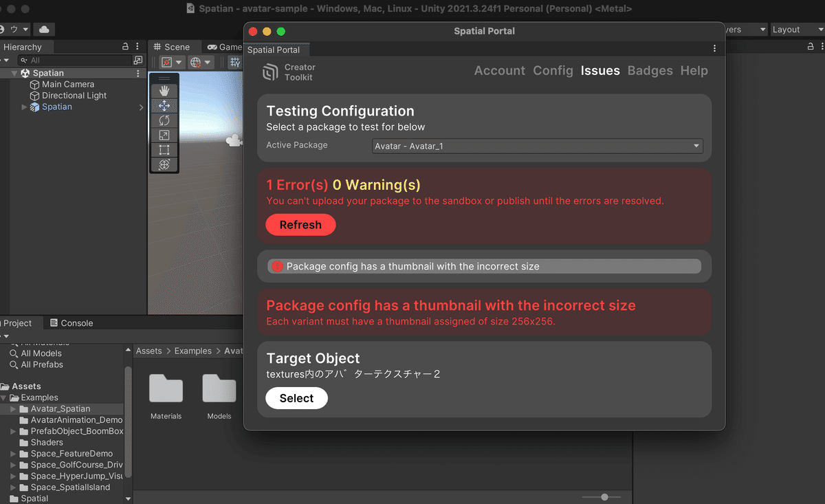The width and height of the screenshot is (825, 504).
Task: Select the thumbnail incorrect size issue row
Action: [x=484, y=266]
